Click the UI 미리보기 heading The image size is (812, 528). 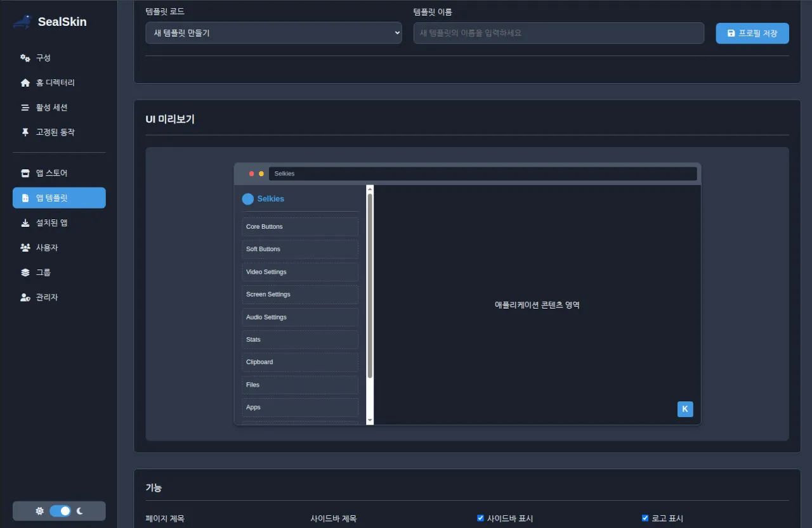(x=170, y=119)
